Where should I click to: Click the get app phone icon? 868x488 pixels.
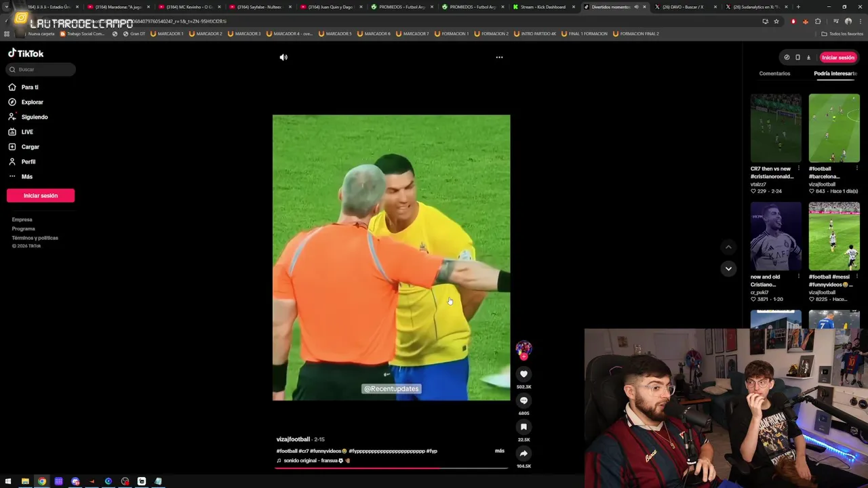coord(797,58)
